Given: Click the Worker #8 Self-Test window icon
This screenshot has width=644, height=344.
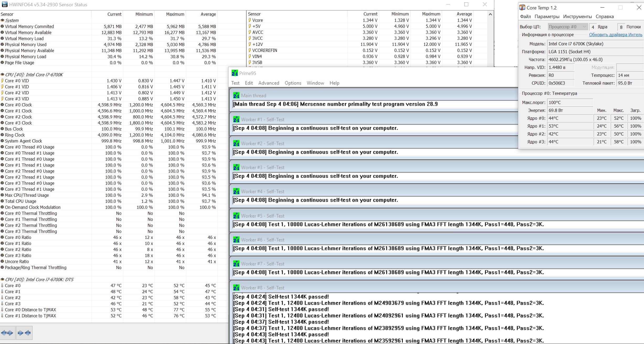Looking at the screenshot, I should pyautogui.click(x=236, y=288).
